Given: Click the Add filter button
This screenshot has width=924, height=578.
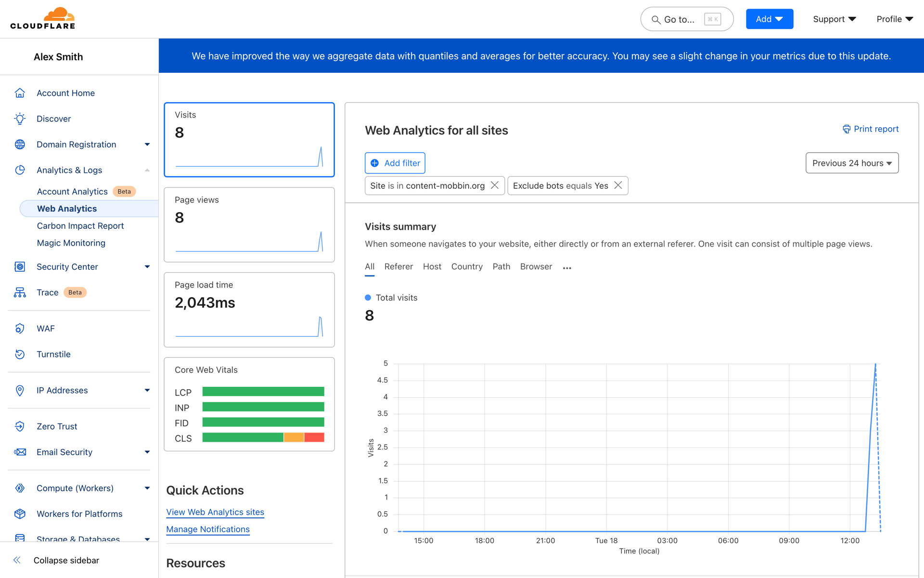Looking at the screenshot, I should click(x=395, y=163).
